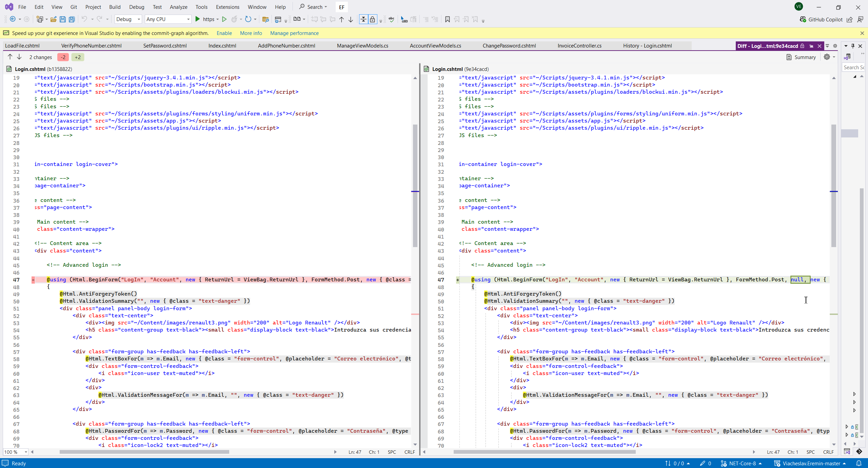Open the Analyze menu

[178, 7]
